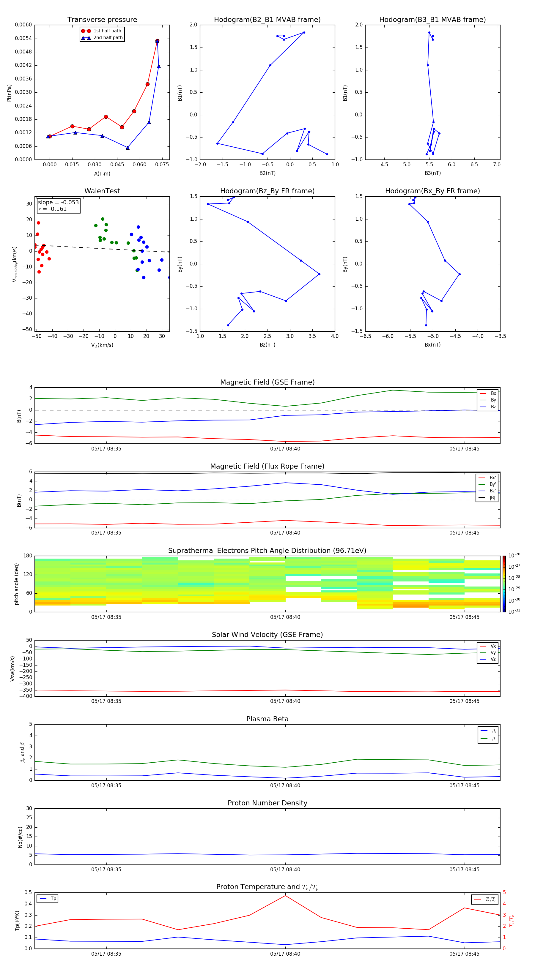535x980 pixels.
Task: Click the 'Magnetic Field (Flux Rope Frame)' title
Action: [x=267, y=467]
